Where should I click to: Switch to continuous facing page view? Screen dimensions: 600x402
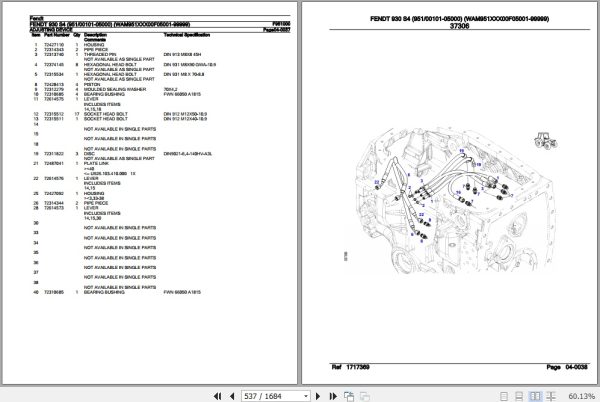pos(551,396)
